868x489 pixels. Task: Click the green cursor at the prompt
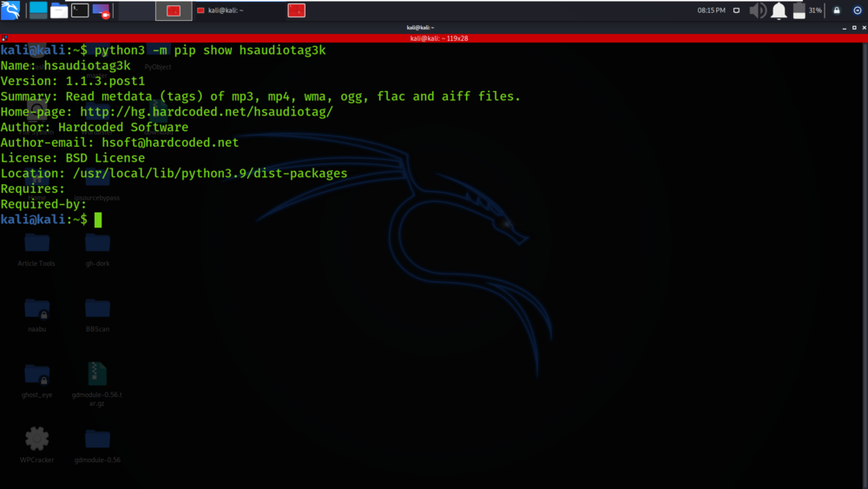click(98, 220)
